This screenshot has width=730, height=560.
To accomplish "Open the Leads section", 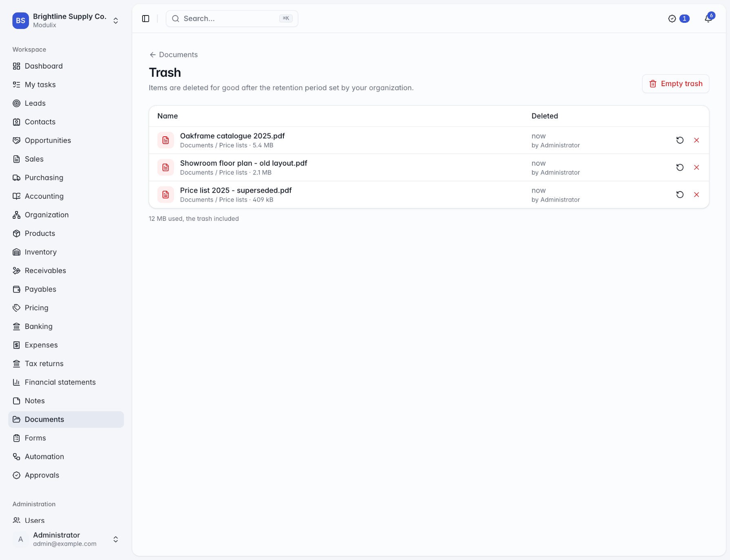I will pyautogui.click(x=66, y=103).
